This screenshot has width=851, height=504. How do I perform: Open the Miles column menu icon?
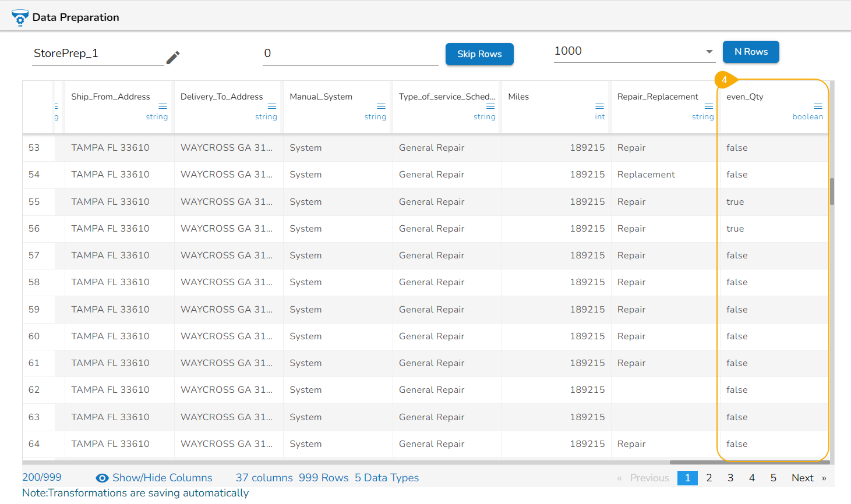[x=599, y=106]
